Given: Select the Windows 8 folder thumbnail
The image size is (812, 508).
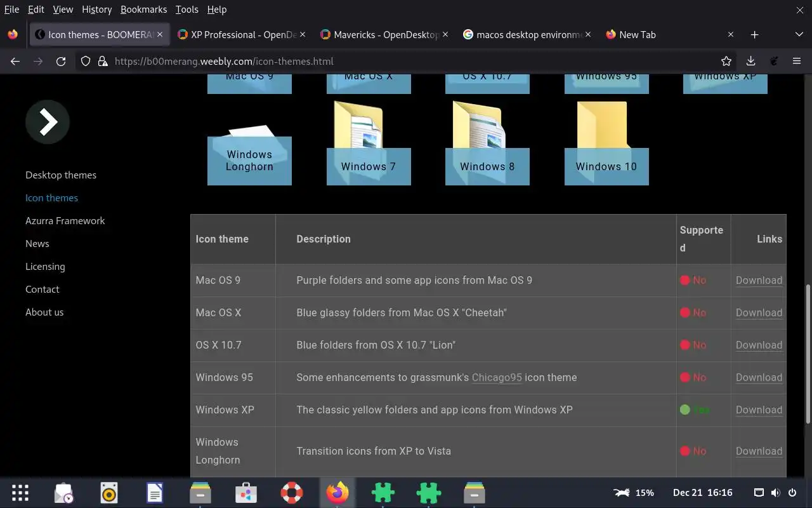Looking at the screenshot, I should click(x=487, y=143).
